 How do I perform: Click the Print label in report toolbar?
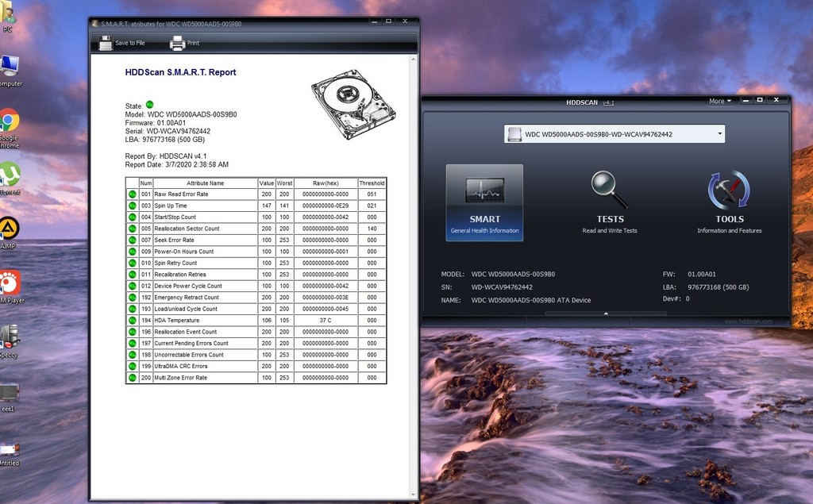pyautogui.click(x=194, y=43)
